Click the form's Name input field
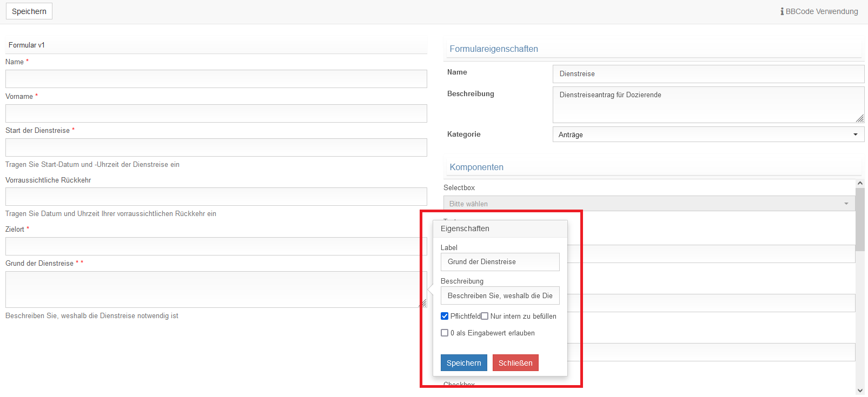 tap(216, 79)
